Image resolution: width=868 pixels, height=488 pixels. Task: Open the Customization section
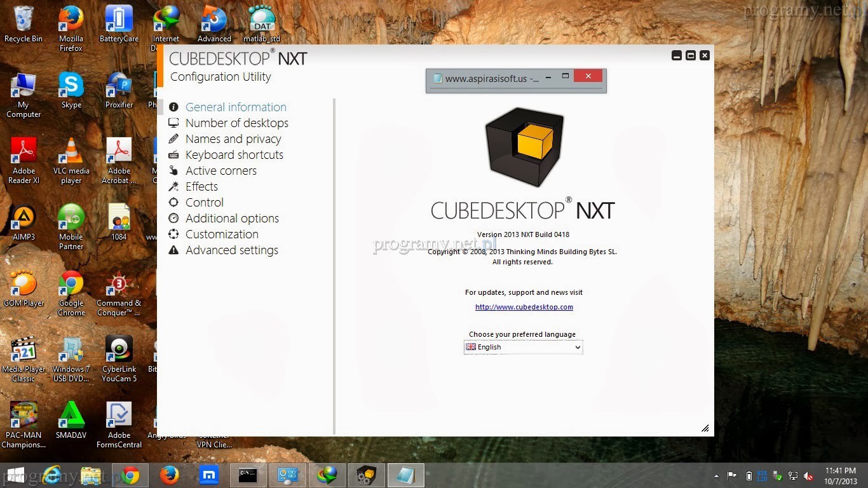(x=222, y=234)
